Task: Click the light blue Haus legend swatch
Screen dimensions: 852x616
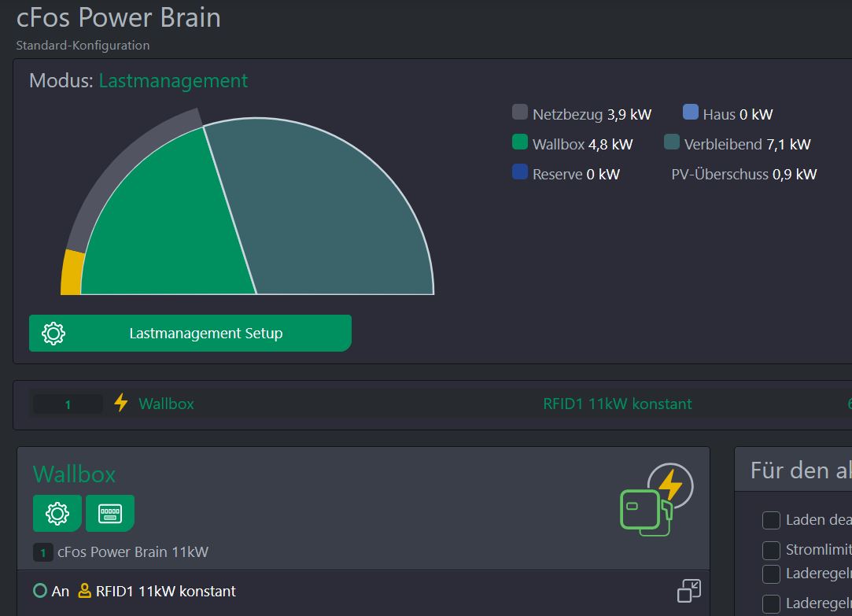Action: (691, 112)
